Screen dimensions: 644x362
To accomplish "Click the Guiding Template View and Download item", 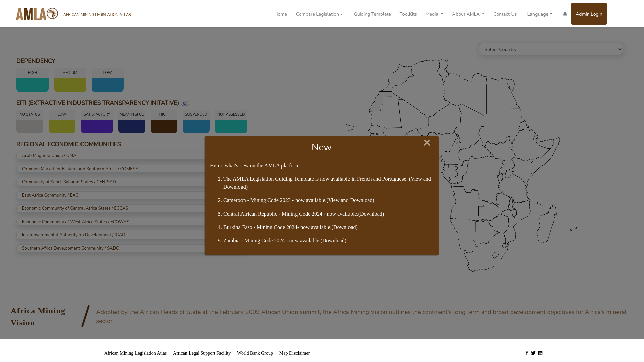I will tap(327, 183).
